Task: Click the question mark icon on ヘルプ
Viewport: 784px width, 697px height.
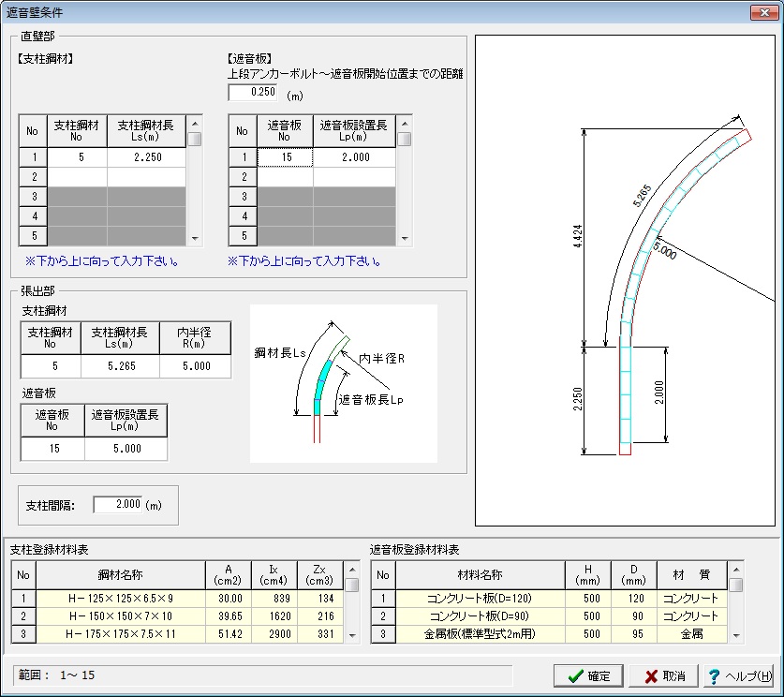Action: tap(714, 676)
